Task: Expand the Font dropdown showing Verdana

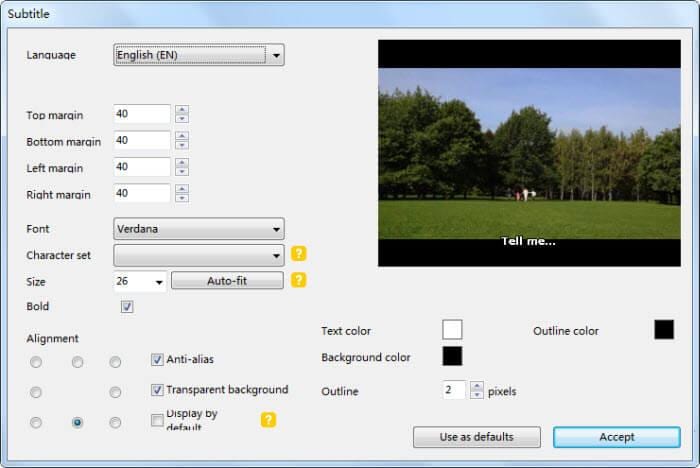Action: coord(199,229)
